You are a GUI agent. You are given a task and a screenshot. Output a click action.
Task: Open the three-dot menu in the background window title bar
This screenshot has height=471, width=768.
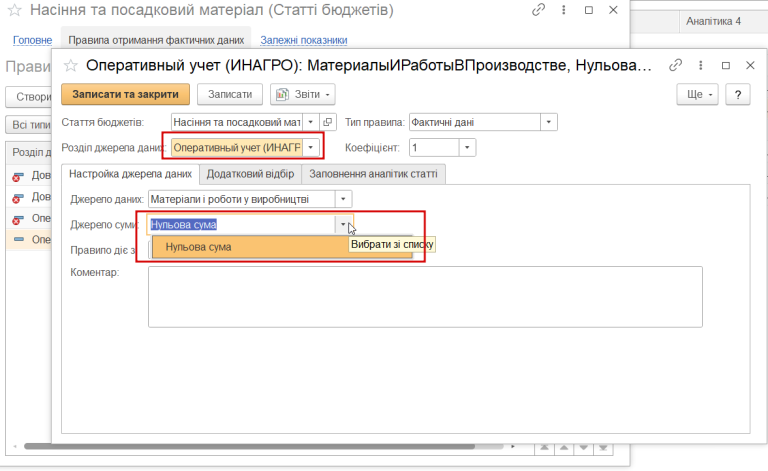click(x=564, y=10)
